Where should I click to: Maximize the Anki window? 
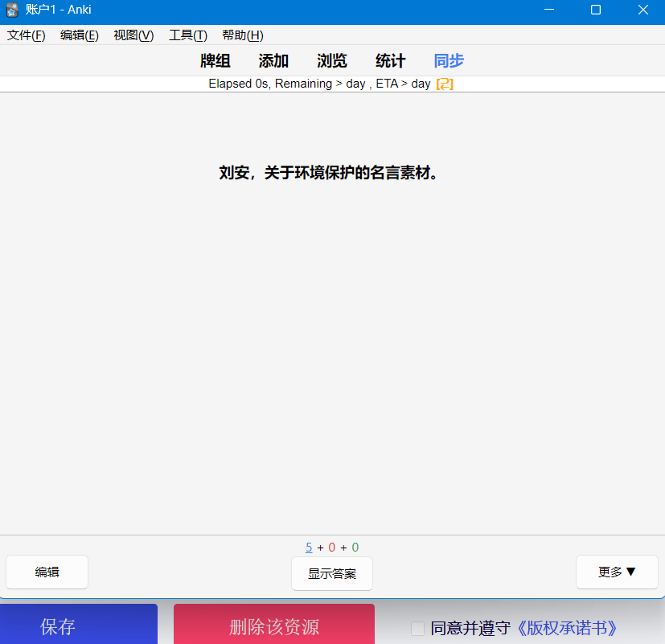click(x=596, y=10)
